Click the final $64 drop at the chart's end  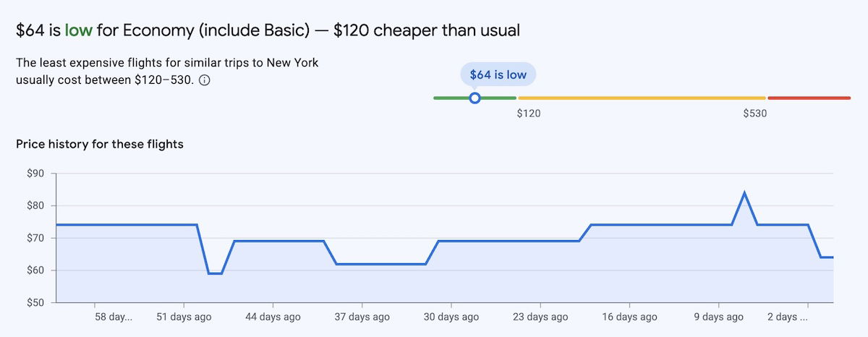(x=827, y=257)
